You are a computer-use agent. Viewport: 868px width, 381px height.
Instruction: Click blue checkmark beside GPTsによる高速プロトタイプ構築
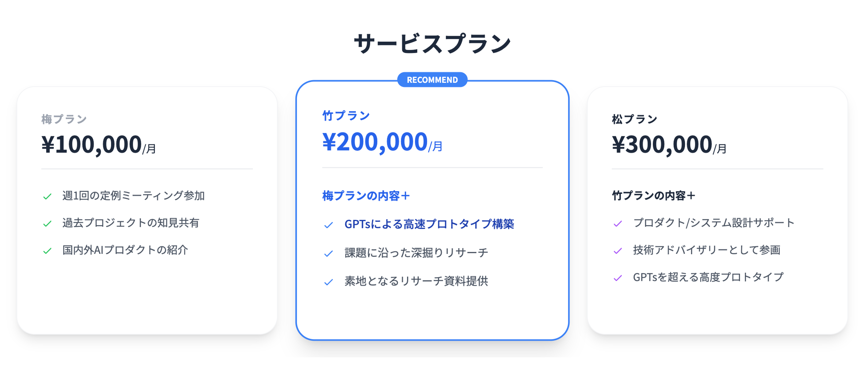pos(329,225)
